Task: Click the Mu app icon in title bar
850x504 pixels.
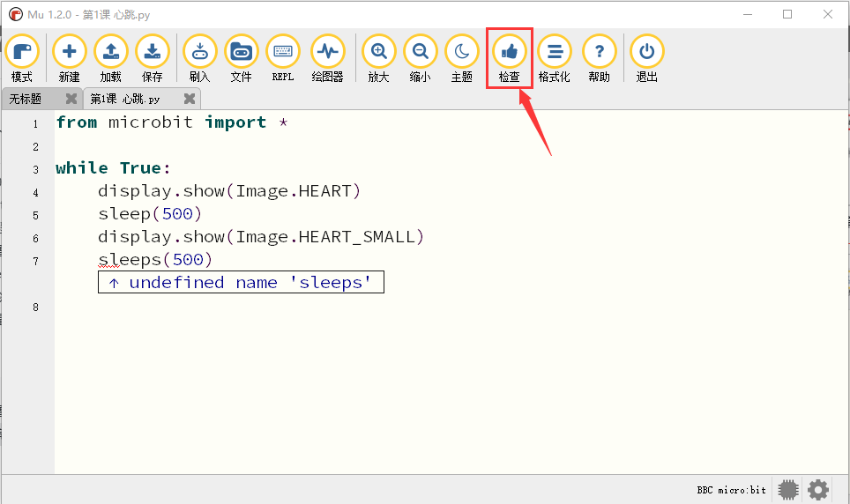Action: pyautogui.click(x=16, y=15)
